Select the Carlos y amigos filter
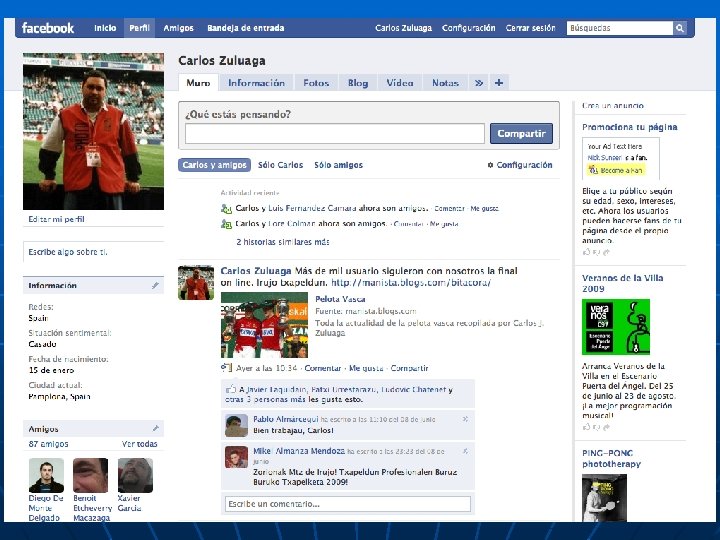The height and width of the screenshot is (540, 720). (214, 165)
